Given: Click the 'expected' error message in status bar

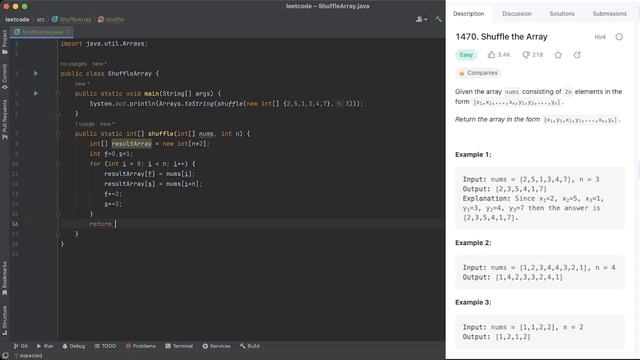Looking at the screenshot, I should 31,356.
